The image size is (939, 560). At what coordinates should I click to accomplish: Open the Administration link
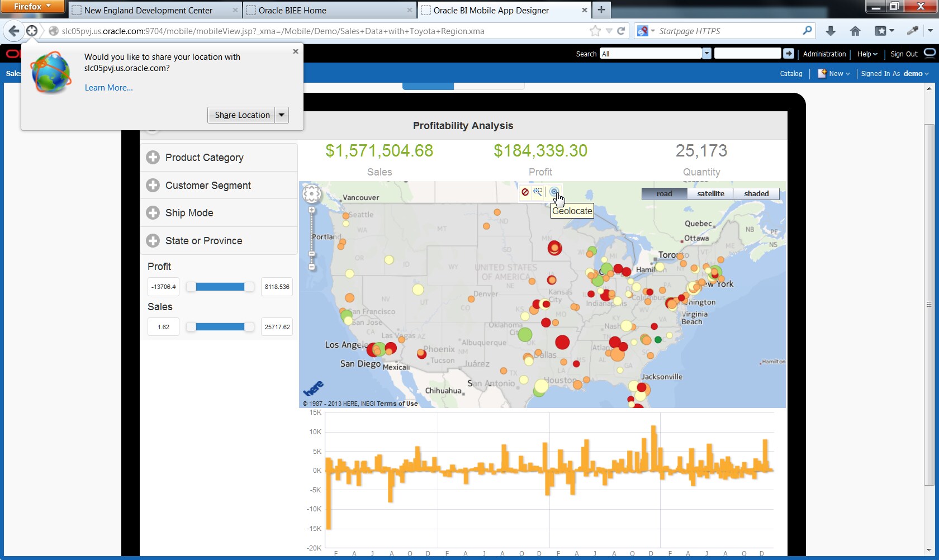[x=824, y=54]
